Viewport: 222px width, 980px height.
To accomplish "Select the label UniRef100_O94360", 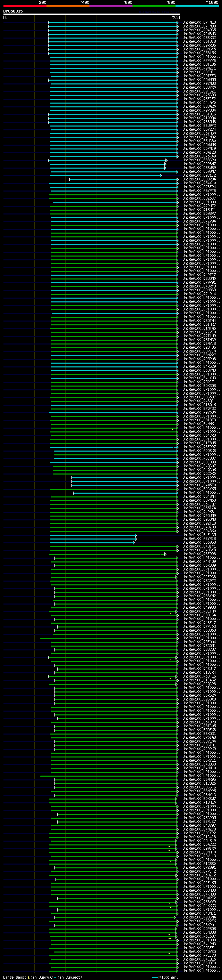I will coord(199,531).
